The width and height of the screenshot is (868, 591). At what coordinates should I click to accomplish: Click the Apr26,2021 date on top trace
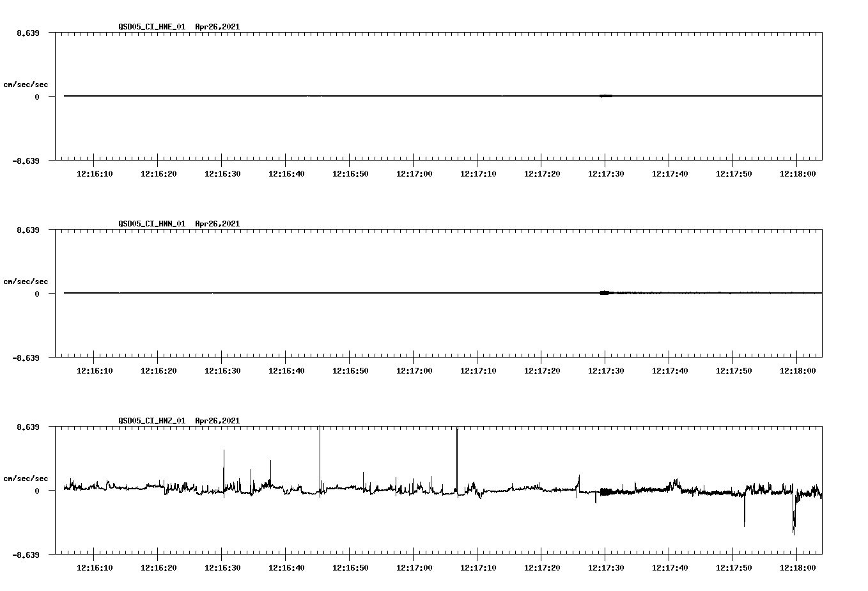(217, 27)
